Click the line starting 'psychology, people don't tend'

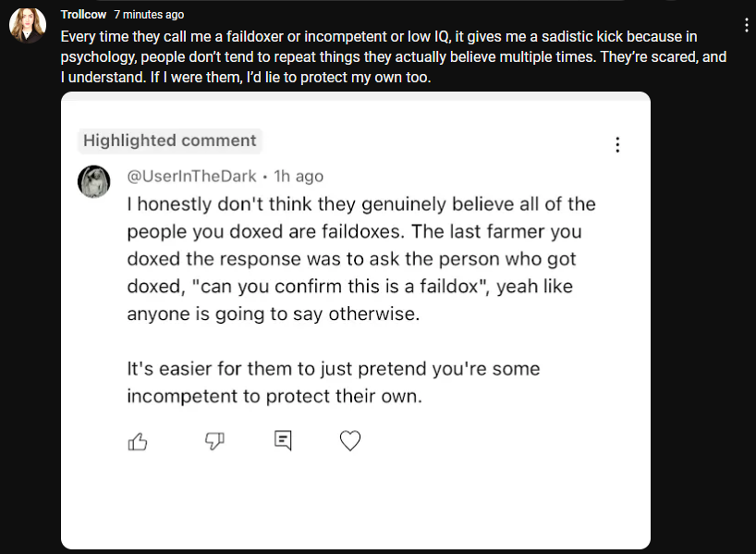tap(394, 57)
